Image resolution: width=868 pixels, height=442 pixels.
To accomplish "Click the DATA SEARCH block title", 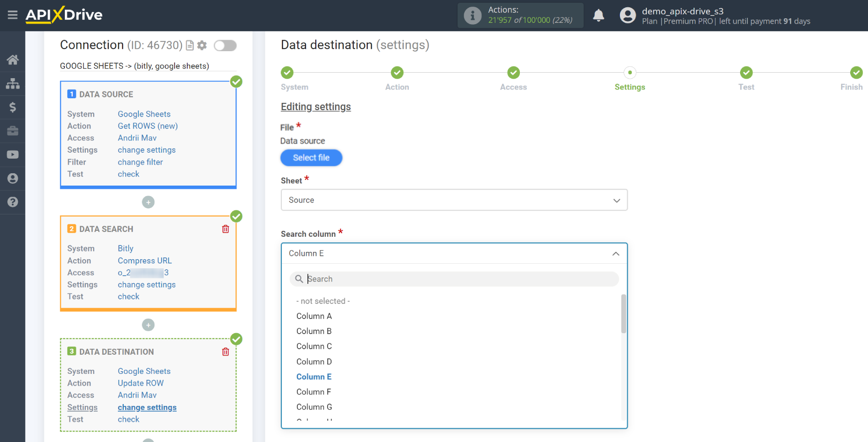I will click(106, 229).
